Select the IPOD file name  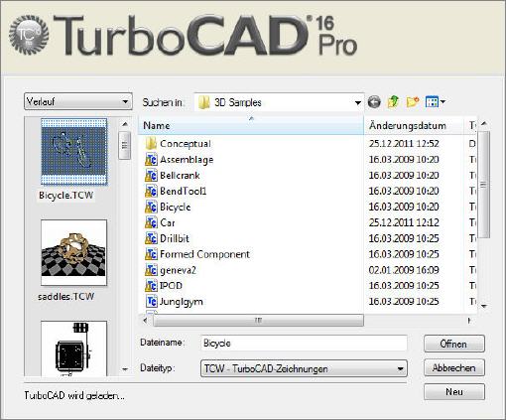pyautogui.click(x=171, y=285)
